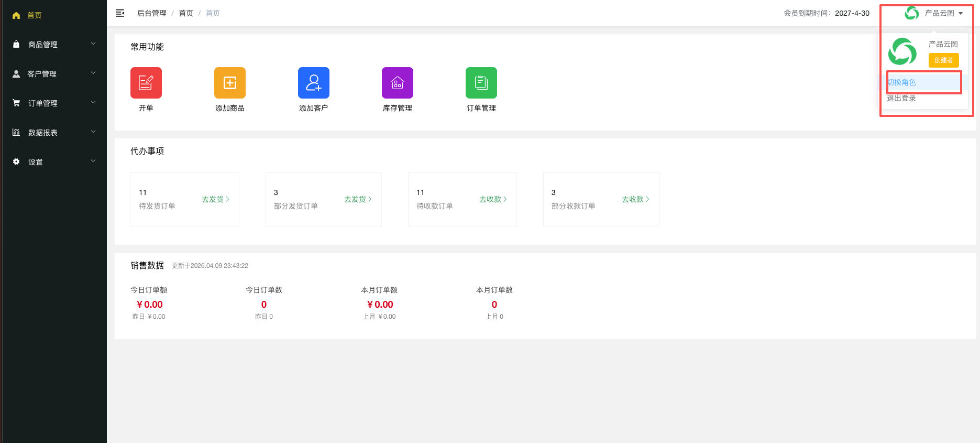This screenshot has width=980, height=443.
Task: Expand the 订单管理 sidebar chevron
Action: coord(93,102)
